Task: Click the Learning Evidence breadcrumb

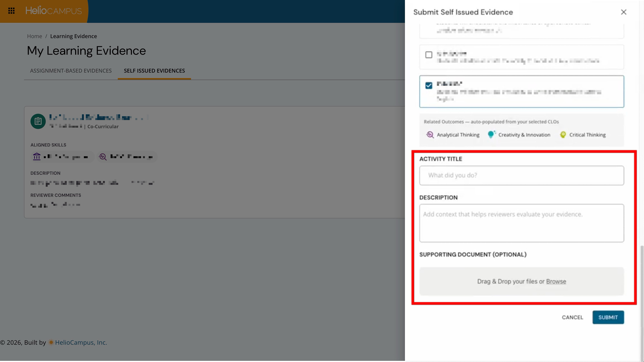Action: click(x=74, y=36)
